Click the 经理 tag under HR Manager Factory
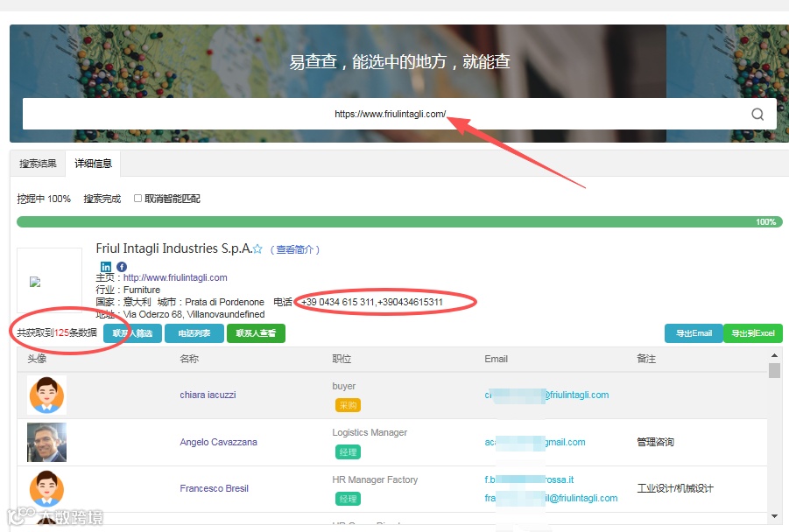The height and width of the screenshot is (532, 789). (348, 499)
